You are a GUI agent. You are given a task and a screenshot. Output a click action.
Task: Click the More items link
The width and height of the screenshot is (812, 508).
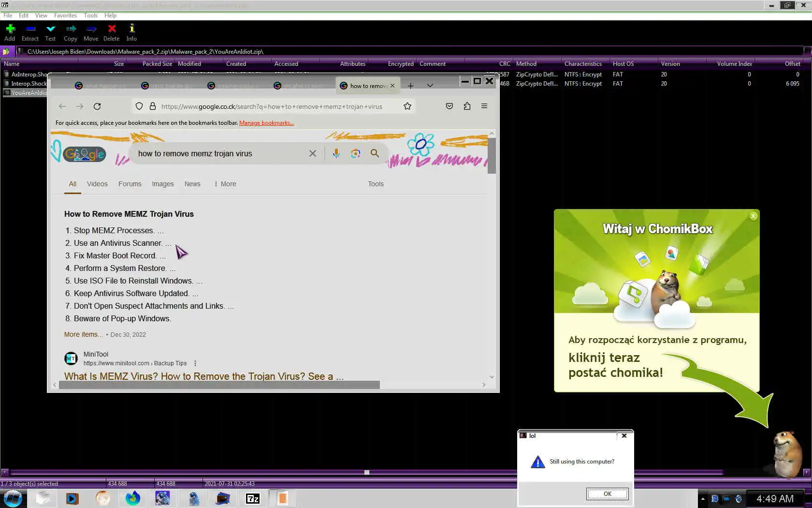[x=84, y=334]
